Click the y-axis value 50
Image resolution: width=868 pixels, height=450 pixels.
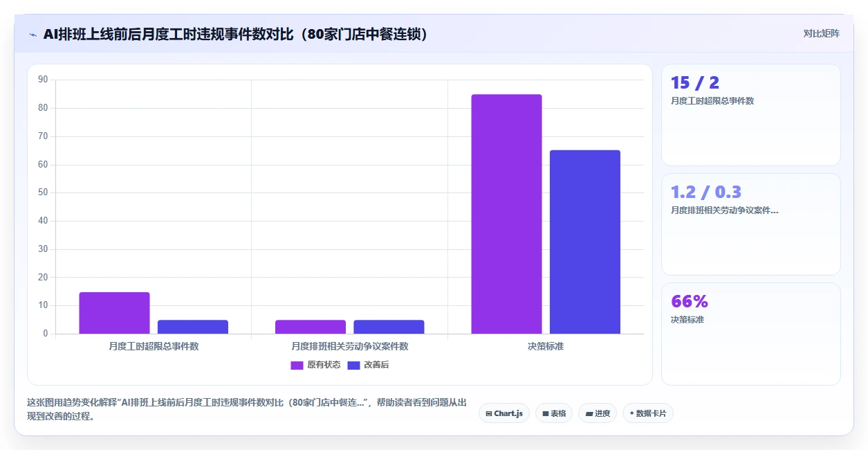point(43,192)
